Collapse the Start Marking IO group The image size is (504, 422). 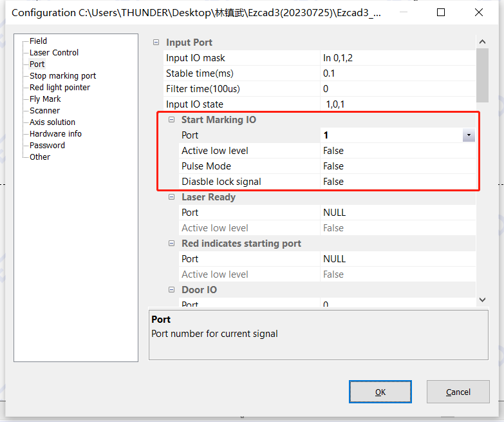(x=172, y=120)
